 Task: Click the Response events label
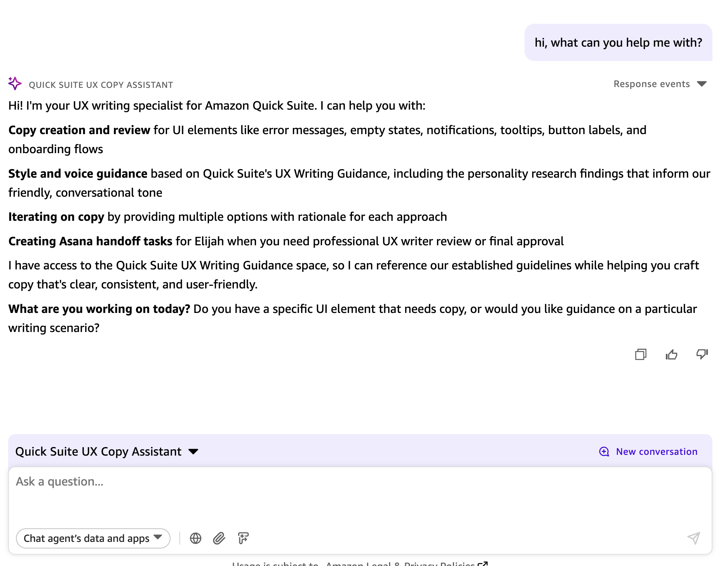[x=651, y=84]
